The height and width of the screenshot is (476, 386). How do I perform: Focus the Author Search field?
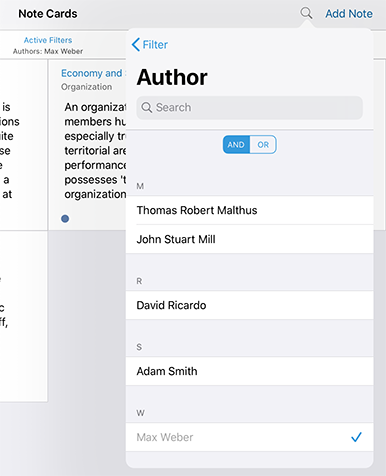coord(249,108)
